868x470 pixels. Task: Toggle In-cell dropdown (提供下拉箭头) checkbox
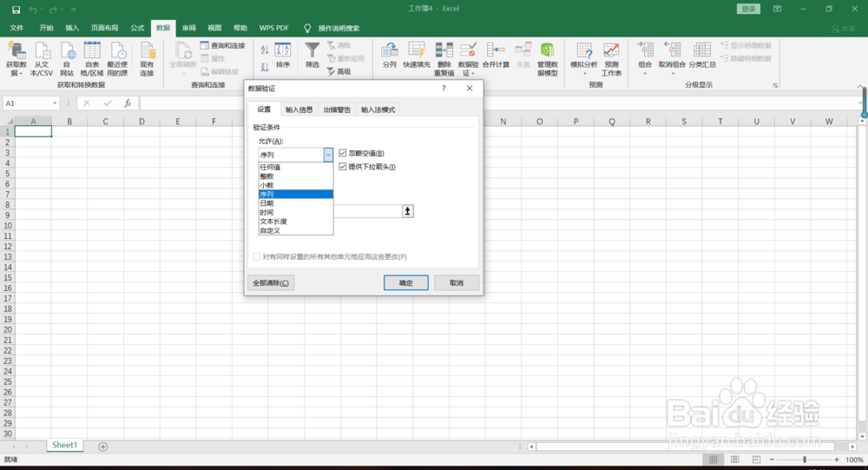(343, 166)
